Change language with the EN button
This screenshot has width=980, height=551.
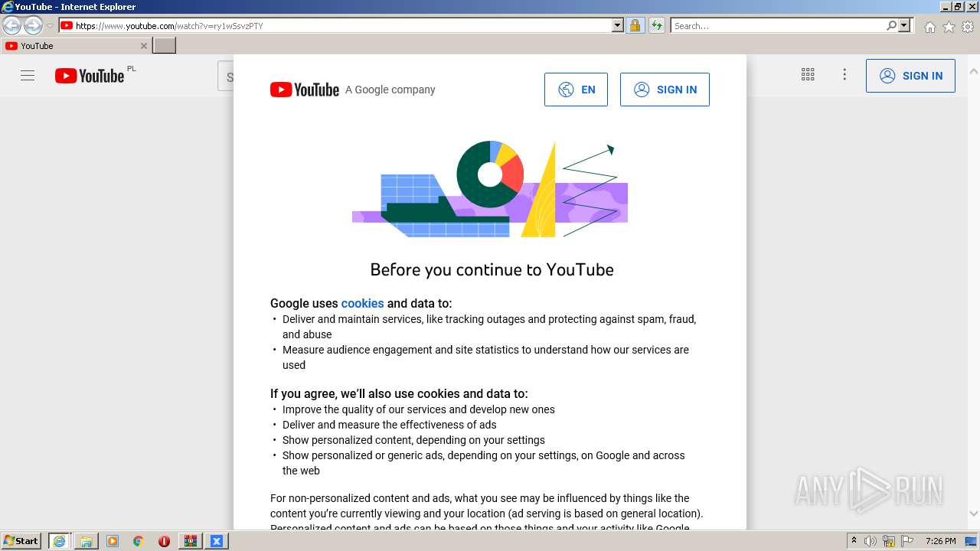576,90
